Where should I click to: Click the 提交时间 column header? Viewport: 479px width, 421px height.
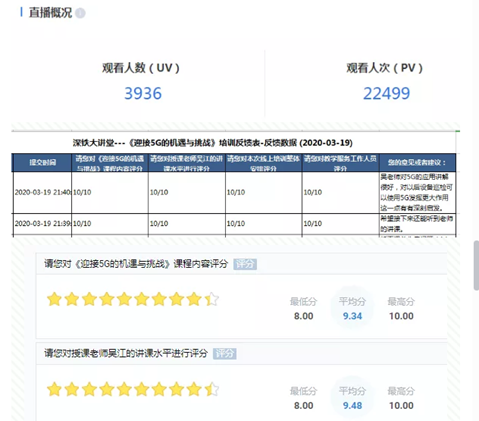coord(42,163)
